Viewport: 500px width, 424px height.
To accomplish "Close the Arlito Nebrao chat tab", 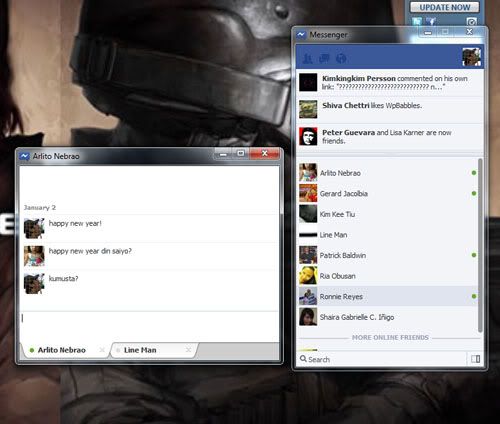I will coord(102,350).
